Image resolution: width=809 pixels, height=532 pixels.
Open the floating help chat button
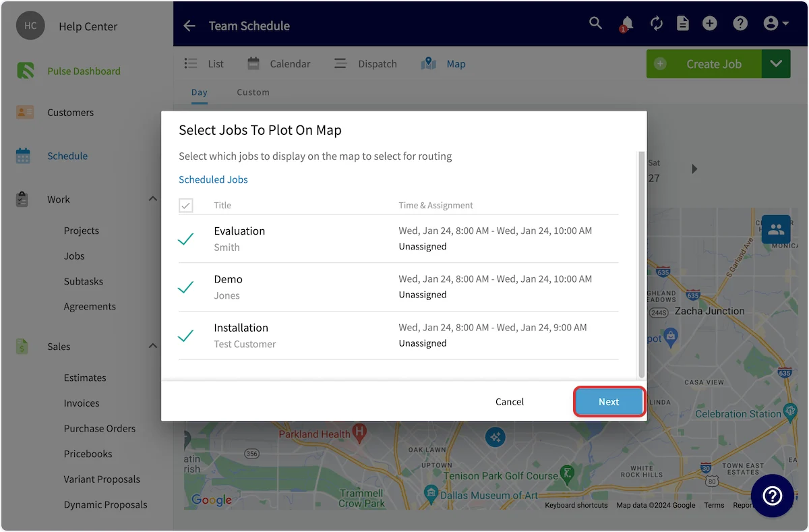pos(772,496)
